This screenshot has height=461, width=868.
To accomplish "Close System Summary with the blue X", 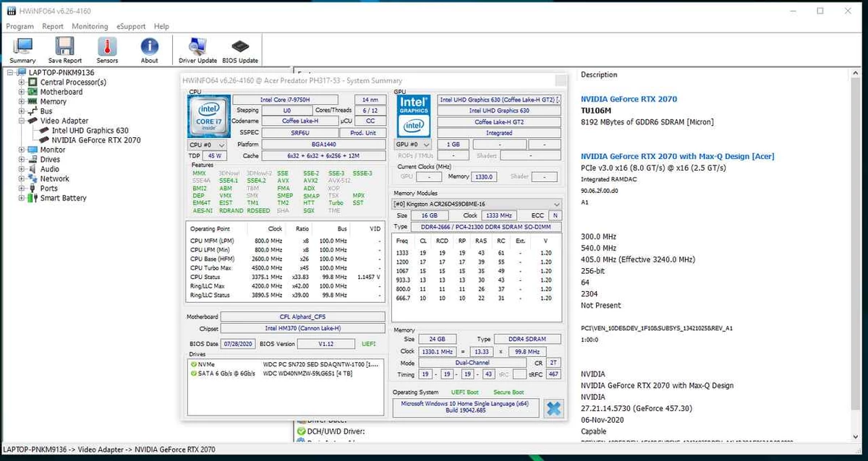I will point(553,408).
